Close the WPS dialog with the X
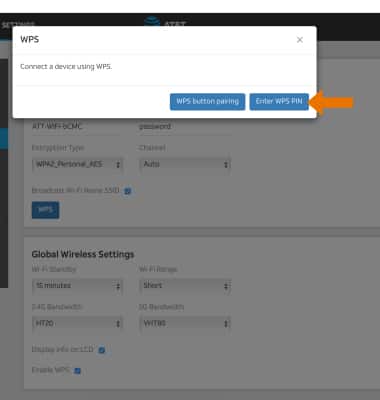The image size is (380, 400). [300, 40]
